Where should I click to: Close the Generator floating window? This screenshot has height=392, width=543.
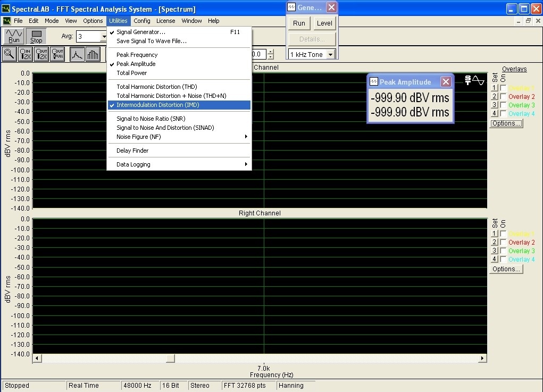[331, 7]
